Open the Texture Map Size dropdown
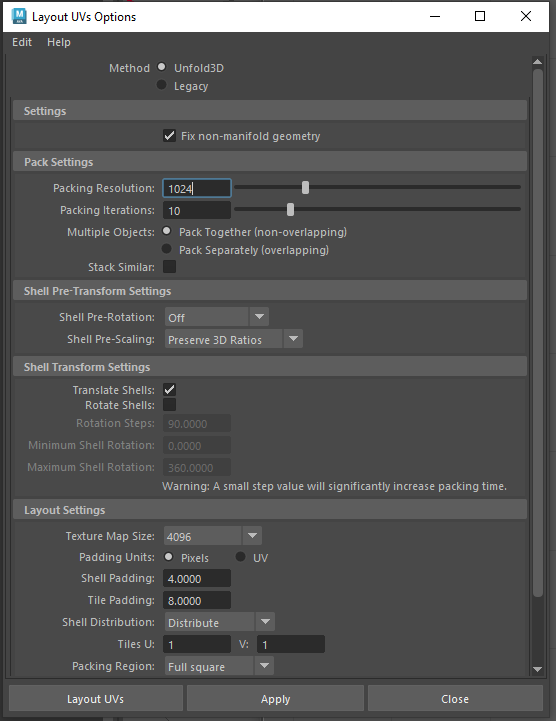Viewport: 556px width, 721px height. click(x=213, y=536)
